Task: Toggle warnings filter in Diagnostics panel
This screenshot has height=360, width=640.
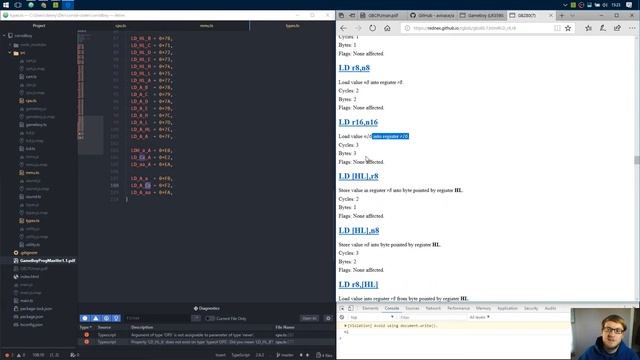Action: [96, 318]
